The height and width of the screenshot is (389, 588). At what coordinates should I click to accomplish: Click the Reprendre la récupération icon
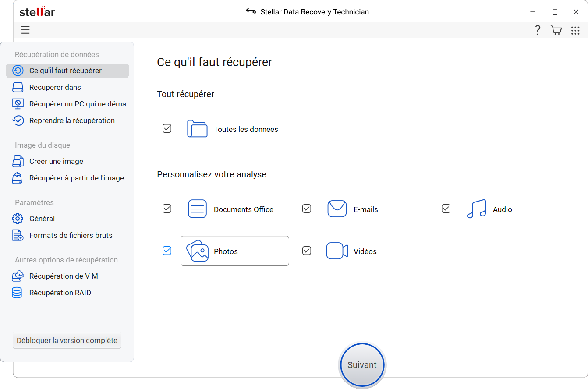point(18,120)
